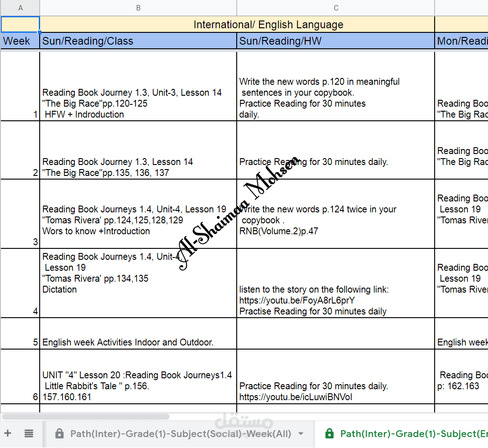Click the International/ English Language title cell

click(237, 25)
